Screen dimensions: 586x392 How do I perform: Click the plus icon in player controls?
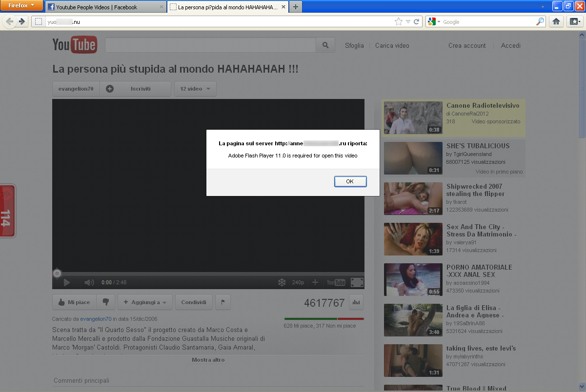tap(315, 282)
